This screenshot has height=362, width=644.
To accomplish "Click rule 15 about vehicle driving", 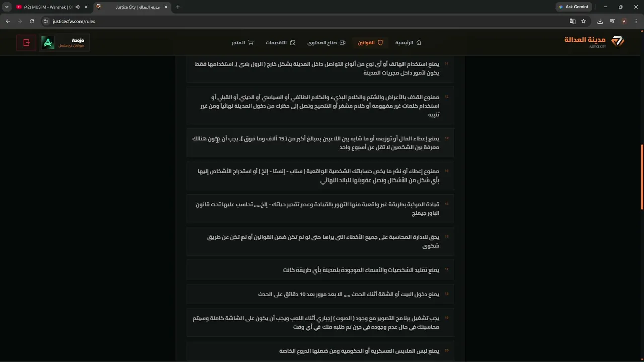I will pos(320,209).
